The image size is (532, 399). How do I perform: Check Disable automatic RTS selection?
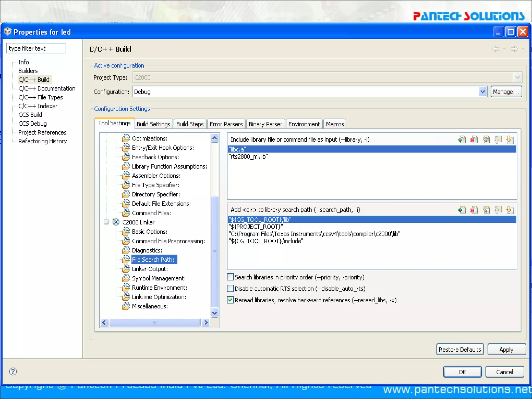click(230, 288)
